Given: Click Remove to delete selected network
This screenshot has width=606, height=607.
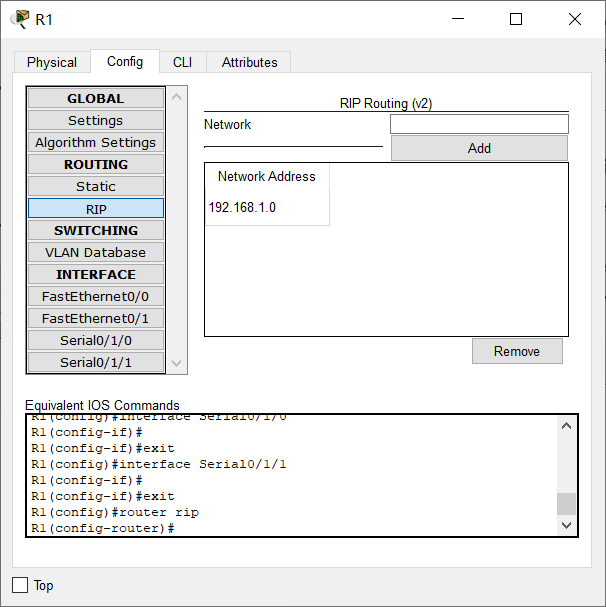Looking at the screenshot, I should pyautogui.click(x=517, y=351).
